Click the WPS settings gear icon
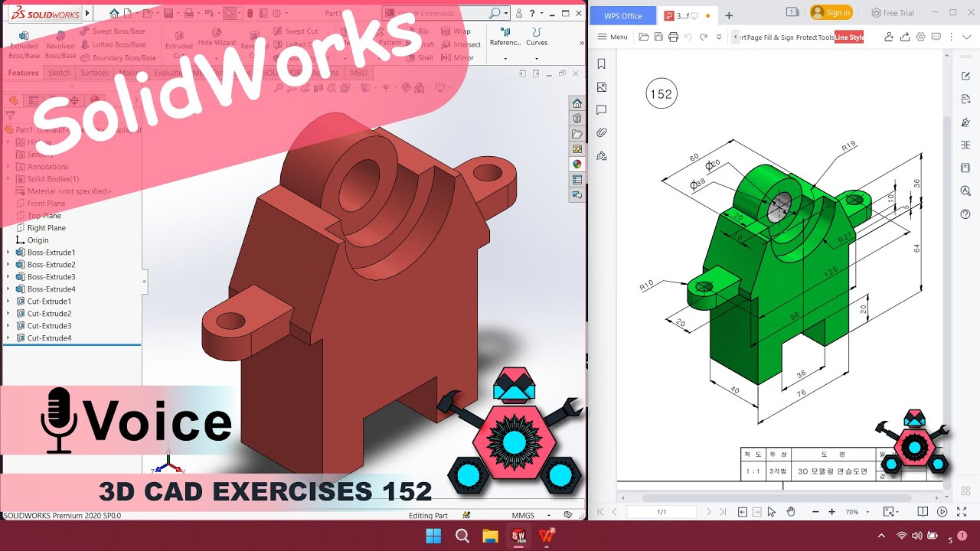 click(x=921, y=37)
